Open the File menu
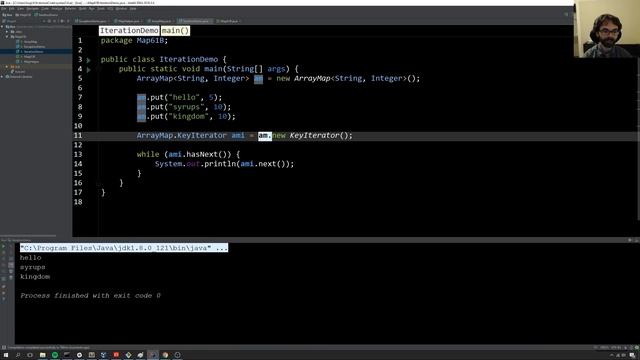Screen dimensions: 640x360 click(x=3, y=9)
